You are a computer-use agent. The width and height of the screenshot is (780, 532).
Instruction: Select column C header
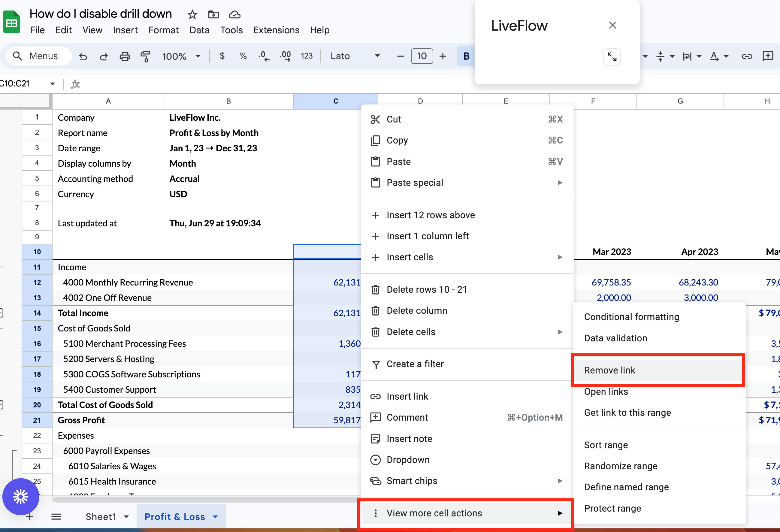336,101
